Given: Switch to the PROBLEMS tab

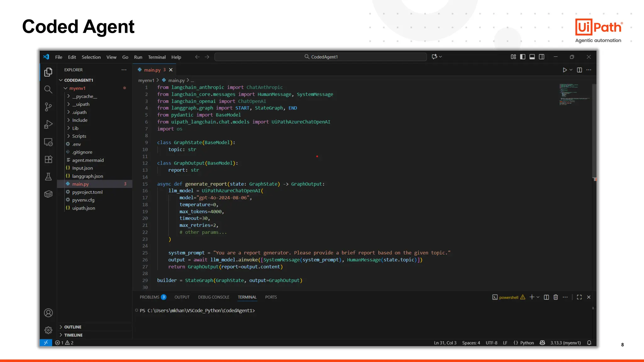Looking at the screenshot, I should [149, 297].
